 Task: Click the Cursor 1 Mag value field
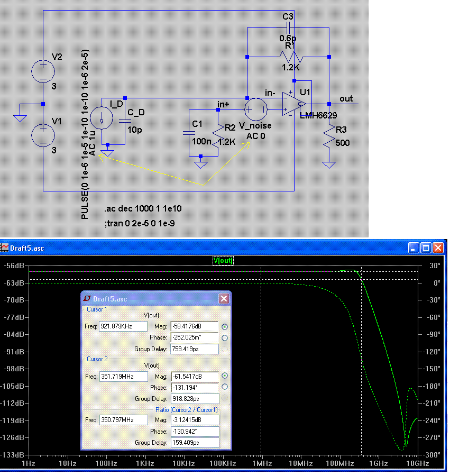[x=195, y=326]
